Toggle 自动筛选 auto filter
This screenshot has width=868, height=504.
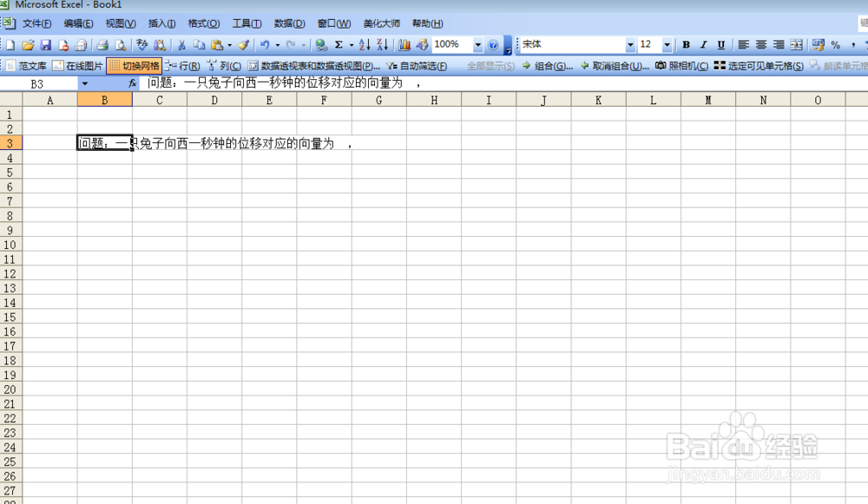417,66
